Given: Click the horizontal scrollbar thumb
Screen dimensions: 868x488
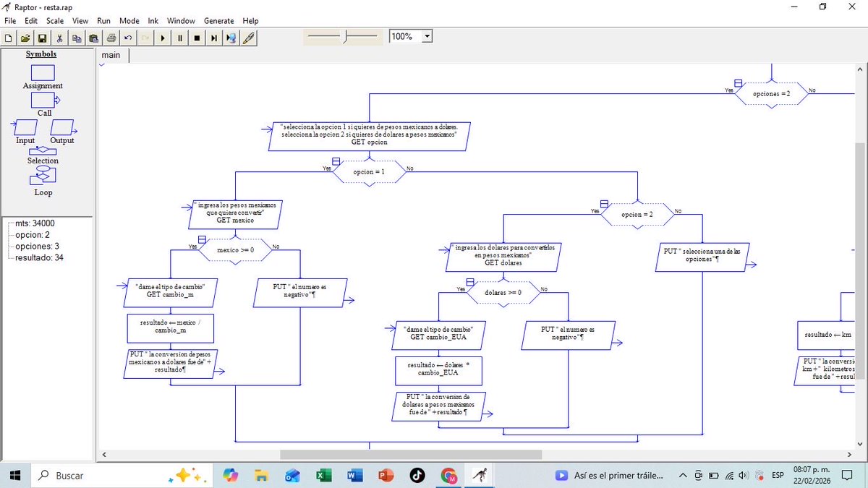Looking at the screenshot, I should [411, 455].
